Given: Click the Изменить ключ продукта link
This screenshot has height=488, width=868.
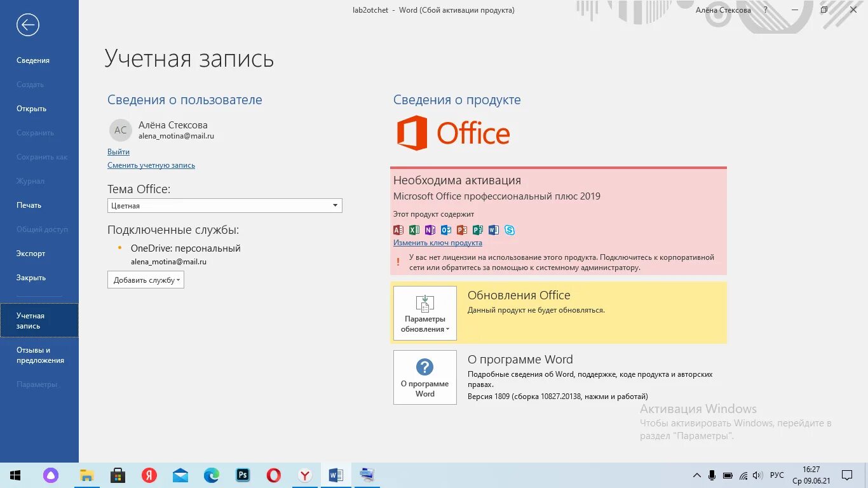Looking at the screenshot, I should click(x=438, y=243).
